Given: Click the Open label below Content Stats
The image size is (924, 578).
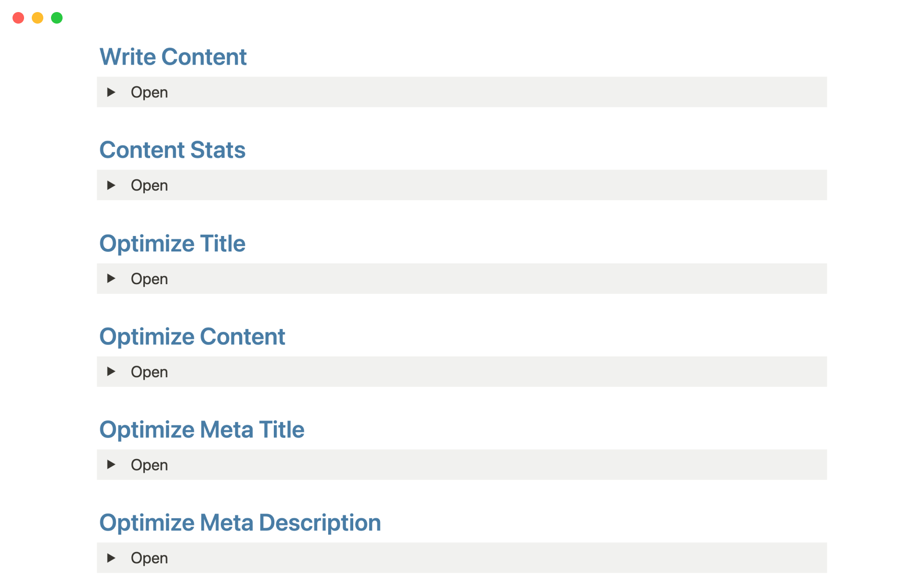Looking at the screenshot, I should pos(149,185).
